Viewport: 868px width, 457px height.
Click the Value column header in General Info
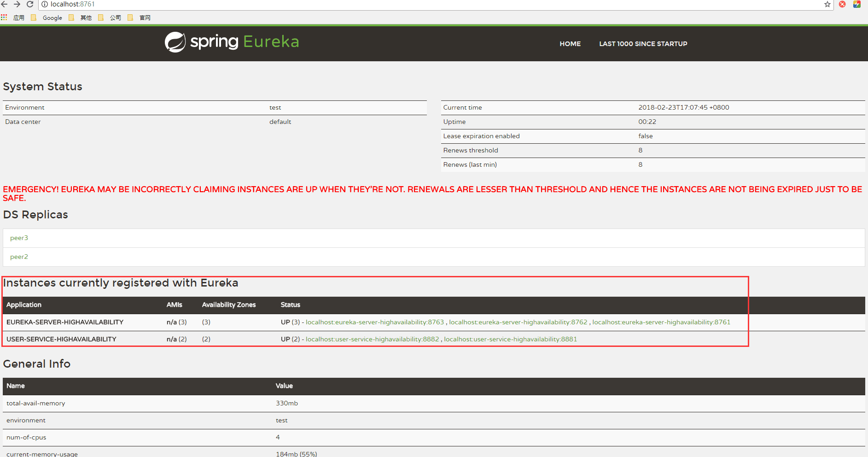coord(284,386)
